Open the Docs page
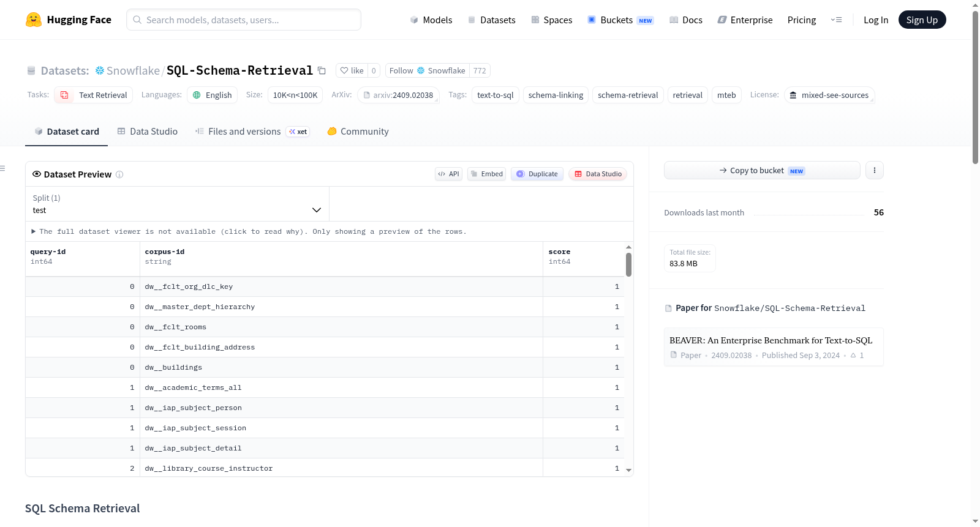The image size is (980, 527). pyautogui.click(x=686, y=20)
